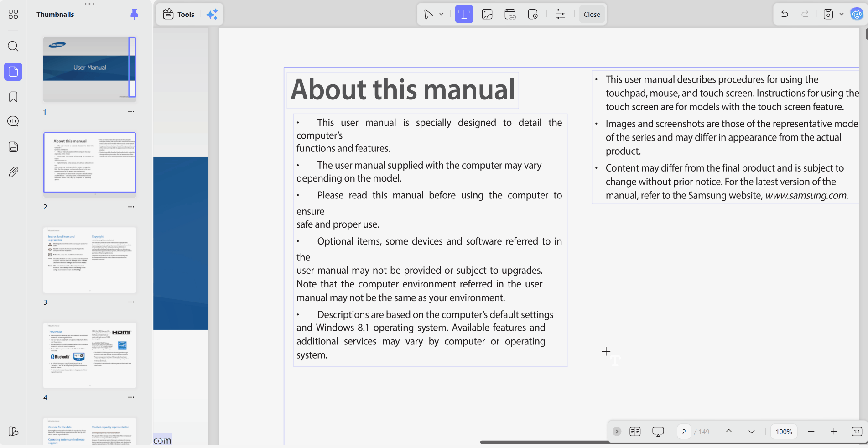Select the Image edit tool
The image size is (868, 448).
487,14
